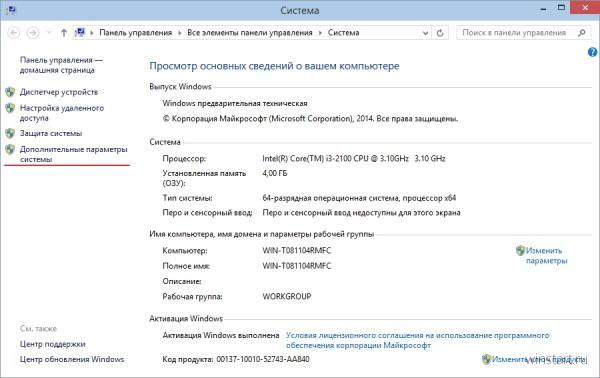Image resolution: width=600 pixels, height=378 pixels.
Task: Minimize the Система window
Action: coord(543,8)
